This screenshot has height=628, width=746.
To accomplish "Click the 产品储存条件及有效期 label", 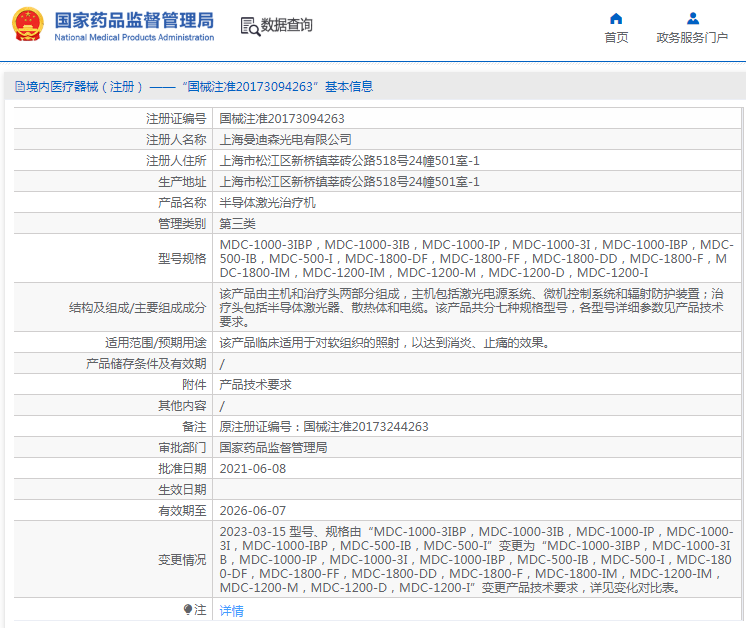I will click(x=146, y=363).
